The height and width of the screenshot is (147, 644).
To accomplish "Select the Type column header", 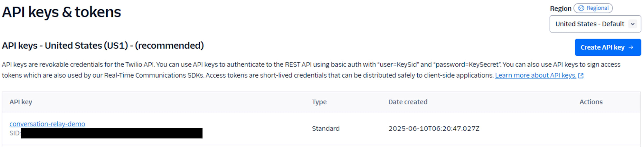I will click(319, 102).
